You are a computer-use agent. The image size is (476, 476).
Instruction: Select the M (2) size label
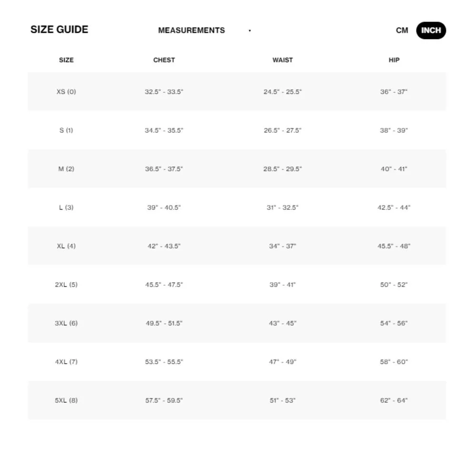[66, 169]
